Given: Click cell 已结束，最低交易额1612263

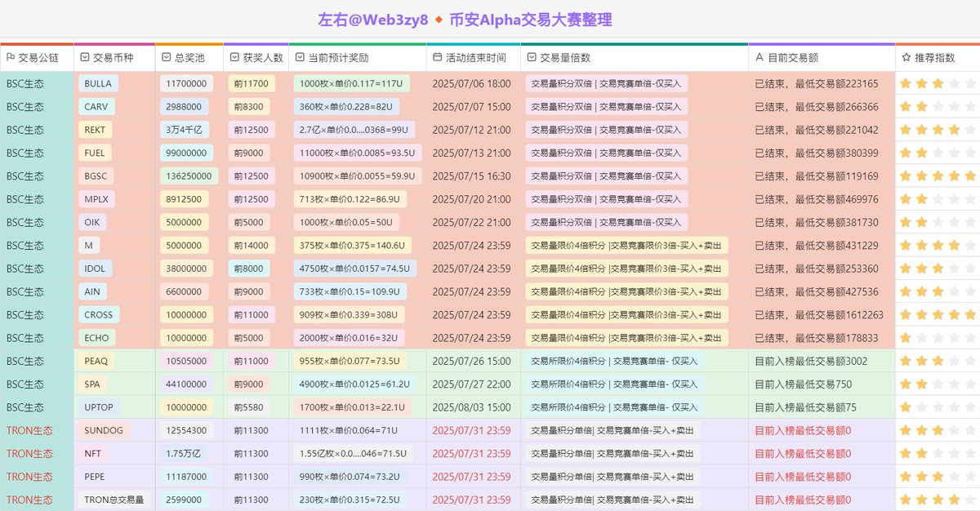Looking at the screenshot, I should 819,314.
